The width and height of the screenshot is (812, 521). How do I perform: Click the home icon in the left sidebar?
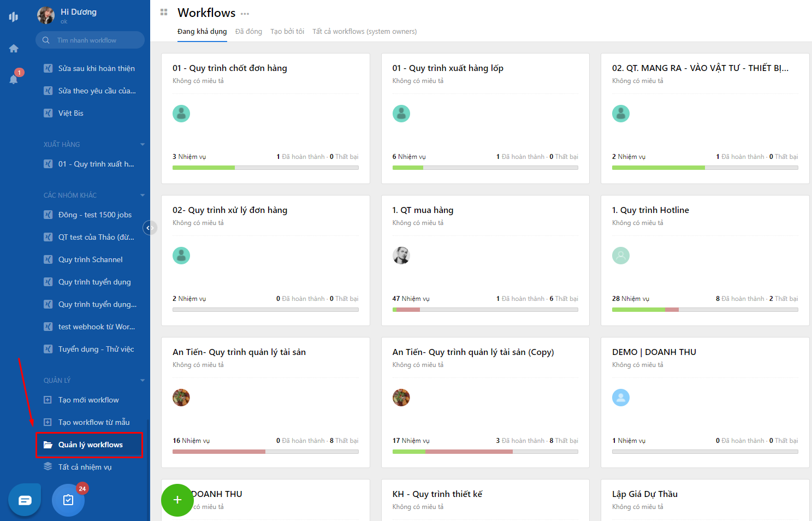[x=13, y=48]
